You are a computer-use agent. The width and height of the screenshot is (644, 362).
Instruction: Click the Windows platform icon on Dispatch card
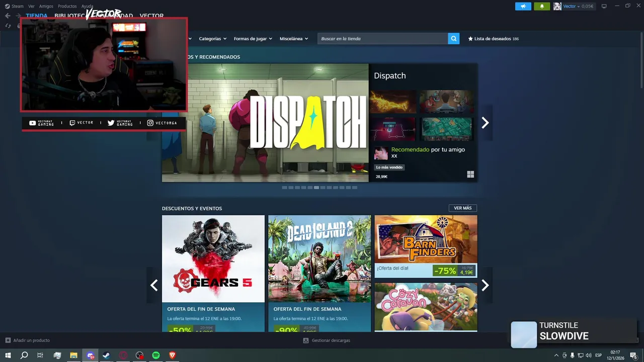[470, 174]
